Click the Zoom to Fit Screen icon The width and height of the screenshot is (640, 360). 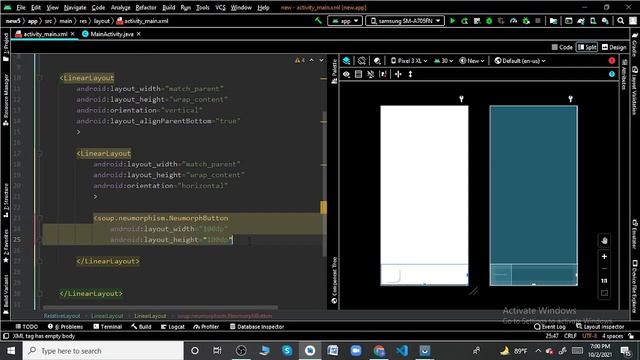coord(604,293)
